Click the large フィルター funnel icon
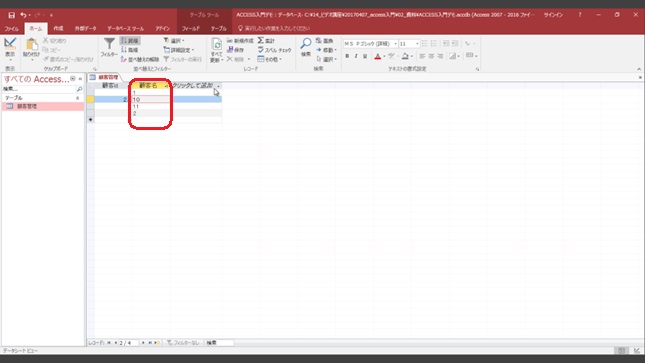The height and width of the screenshot is (363, 645). click(x=109, y=44)
